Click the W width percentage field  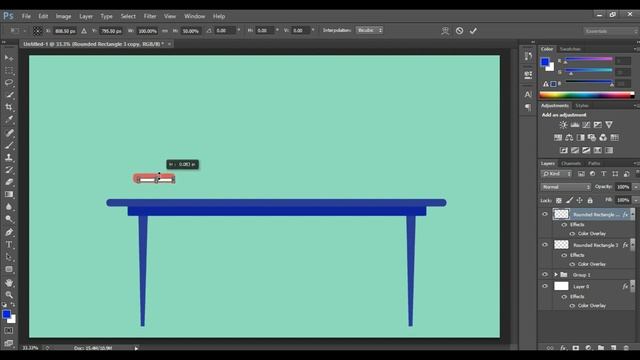[x=147, y=31]
